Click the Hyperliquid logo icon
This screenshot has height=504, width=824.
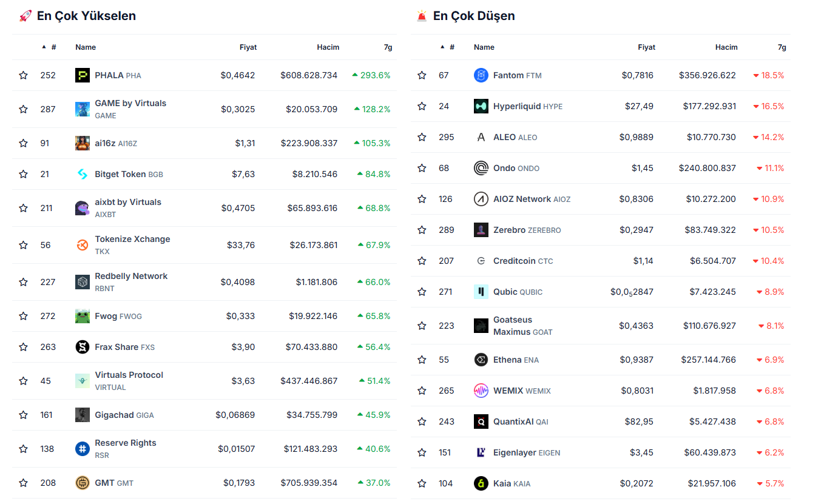click(x=481, y=106)
